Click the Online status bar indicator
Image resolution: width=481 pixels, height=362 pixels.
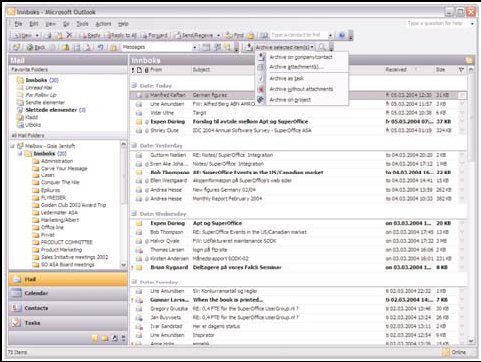pos(455,352)
